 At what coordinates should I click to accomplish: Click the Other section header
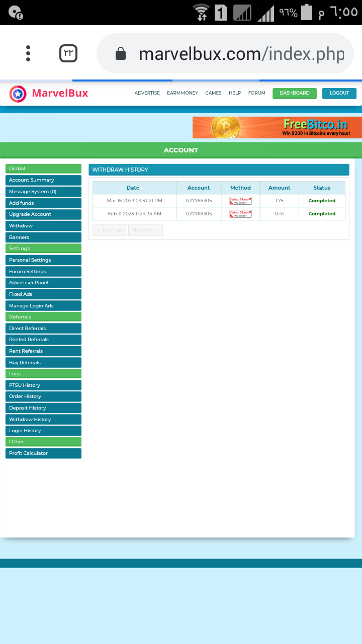43,442
